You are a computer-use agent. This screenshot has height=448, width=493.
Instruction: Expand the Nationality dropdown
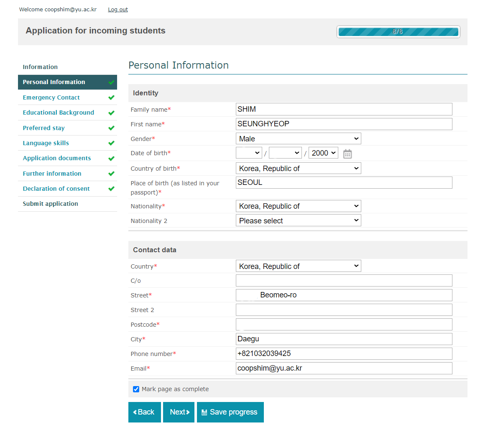pyautogui.click(x=299, y=206)
